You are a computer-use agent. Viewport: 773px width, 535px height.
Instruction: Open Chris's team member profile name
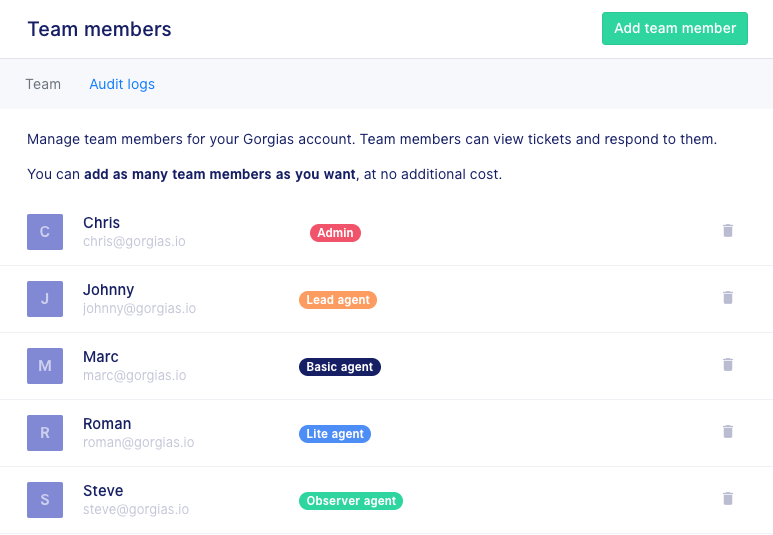coord(101,223)
